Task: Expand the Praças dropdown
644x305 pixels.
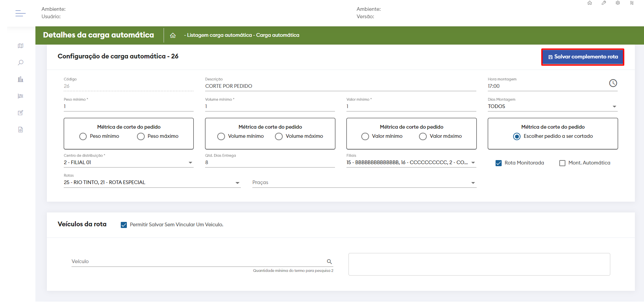Action: [473, 183]
